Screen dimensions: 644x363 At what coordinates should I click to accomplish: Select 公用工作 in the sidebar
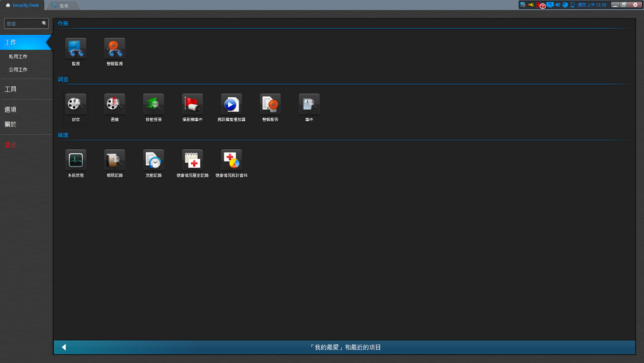(x=18, y=70)
